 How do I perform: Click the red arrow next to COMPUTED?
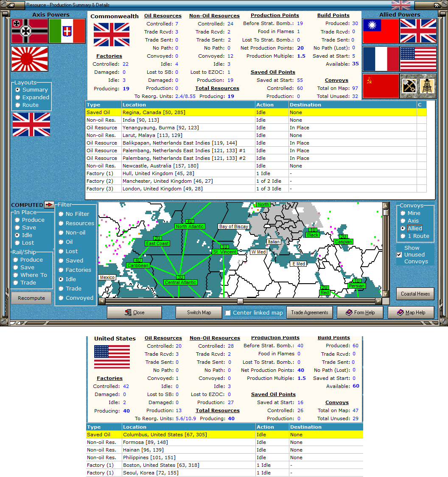click(49, 205)
